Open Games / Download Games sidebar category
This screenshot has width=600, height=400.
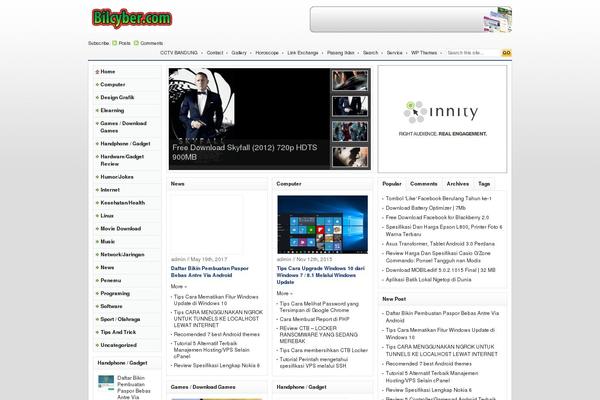[x=123, y=127]
